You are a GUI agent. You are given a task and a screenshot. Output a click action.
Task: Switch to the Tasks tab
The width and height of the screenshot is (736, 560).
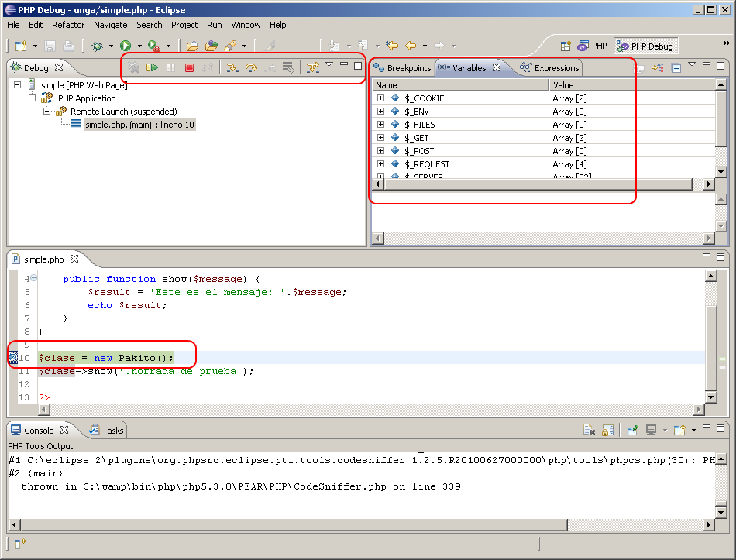tap(107, 431)
